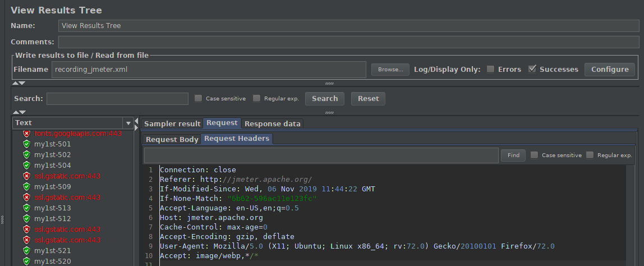Click the green shield icon next to my1st-520
The height and width of the screenshot is (266, 644).
pyautogui.click(x=27, y=262)
